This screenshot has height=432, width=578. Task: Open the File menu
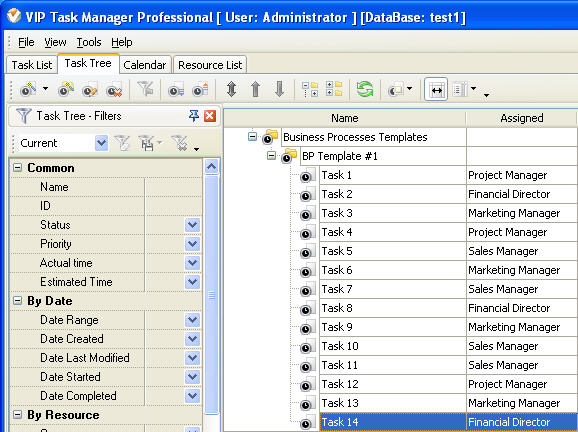(x=26, y=42)
